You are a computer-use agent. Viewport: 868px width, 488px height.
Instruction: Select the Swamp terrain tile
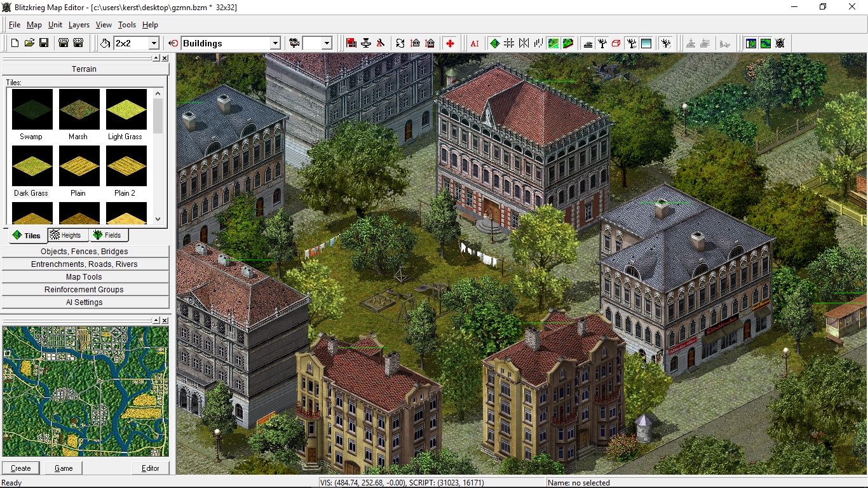click(x=32, y=114)
